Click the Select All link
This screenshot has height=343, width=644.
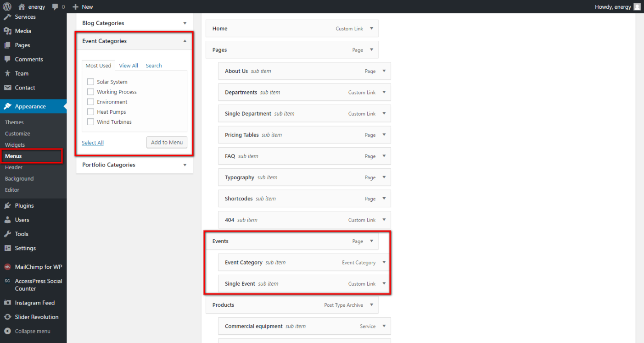(93, 143)
